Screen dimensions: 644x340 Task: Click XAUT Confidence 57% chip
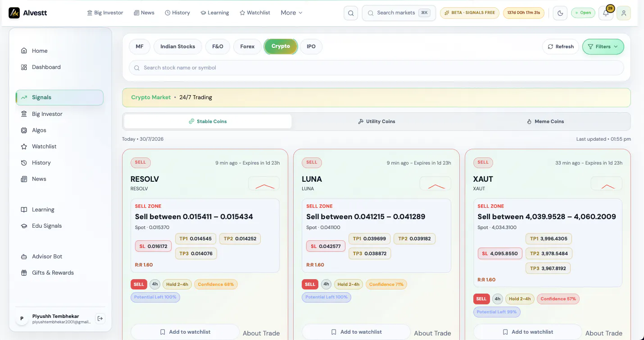coord(558,299)
